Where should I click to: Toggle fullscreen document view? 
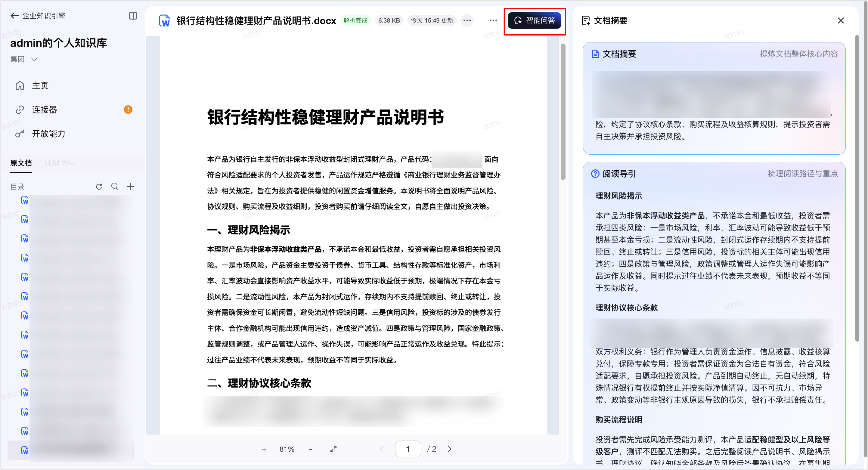pyautogui.click(x=333, y=449)
